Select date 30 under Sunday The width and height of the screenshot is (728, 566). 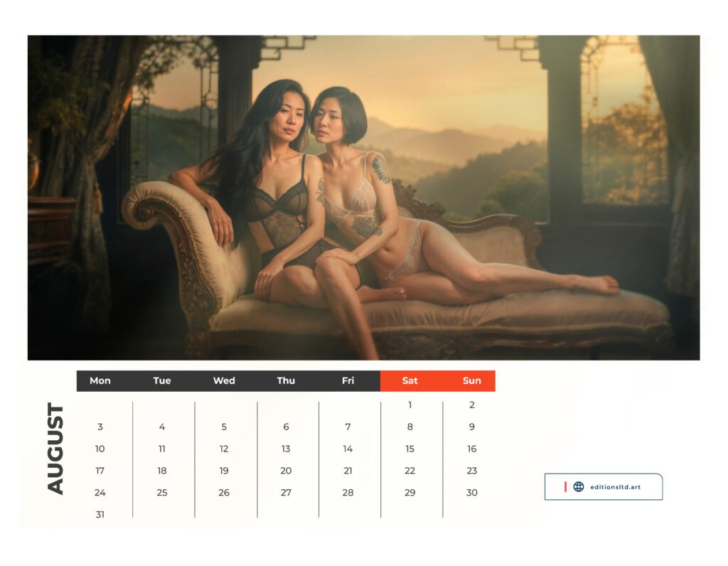pos(472,493)
